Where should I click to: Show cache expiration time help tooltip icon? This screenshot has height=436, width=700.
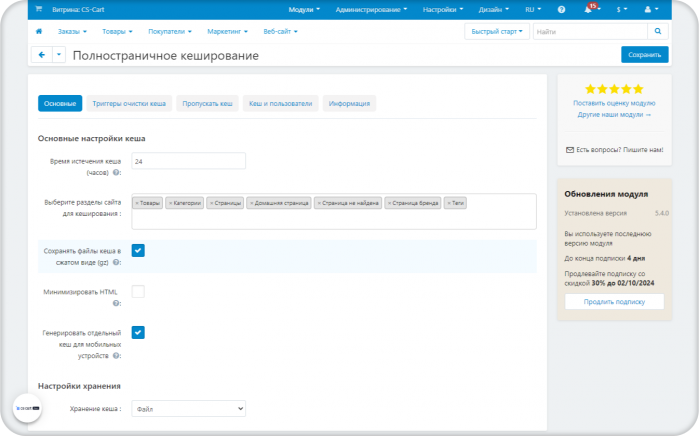[116, 173]
